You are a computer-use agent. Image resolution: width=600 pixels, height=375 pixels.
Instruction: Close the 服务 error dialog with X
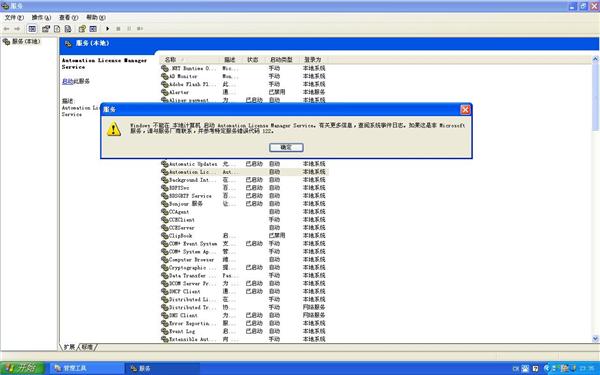pos(465,110)
